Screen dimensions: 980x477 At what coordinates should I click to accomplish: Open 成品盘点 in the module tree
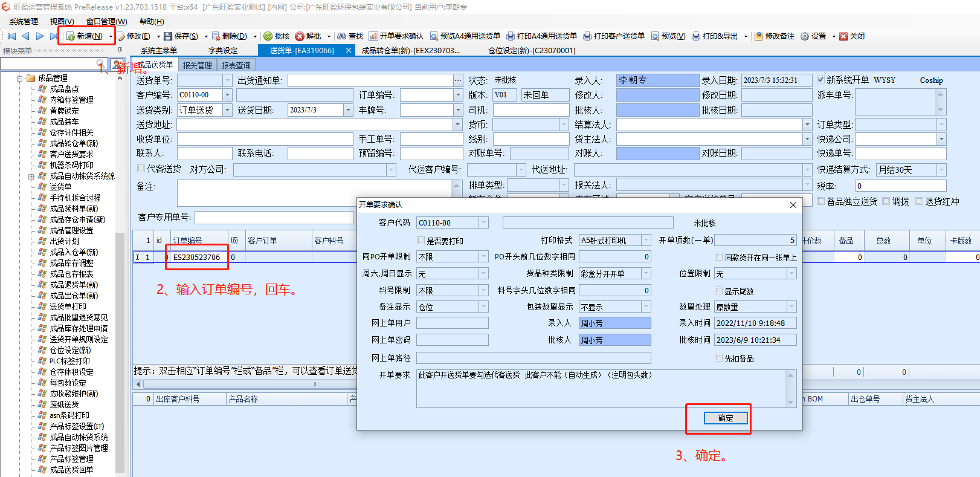tap(64, 89)
